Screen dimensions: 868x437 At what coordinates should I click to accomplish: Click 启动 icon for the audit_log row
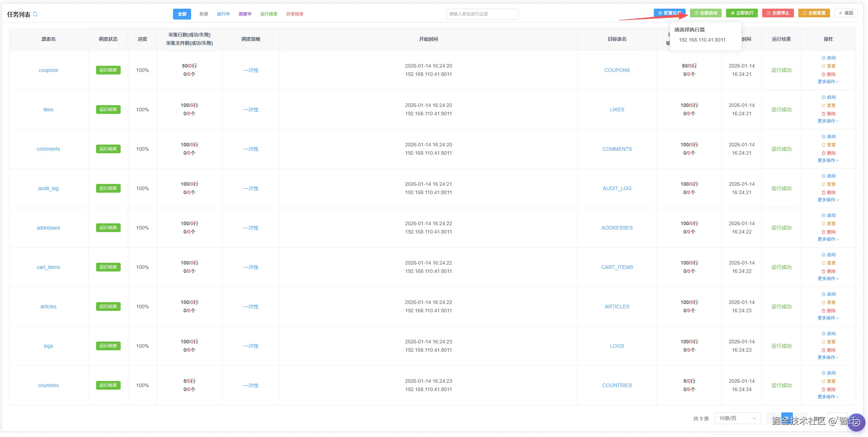824,176
